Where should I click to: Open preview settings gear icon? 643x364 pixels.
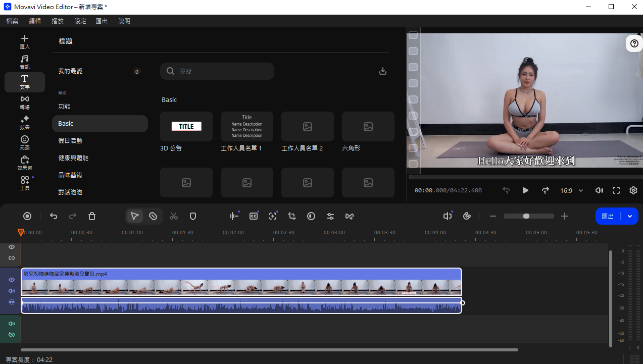[x=633, y=190]
